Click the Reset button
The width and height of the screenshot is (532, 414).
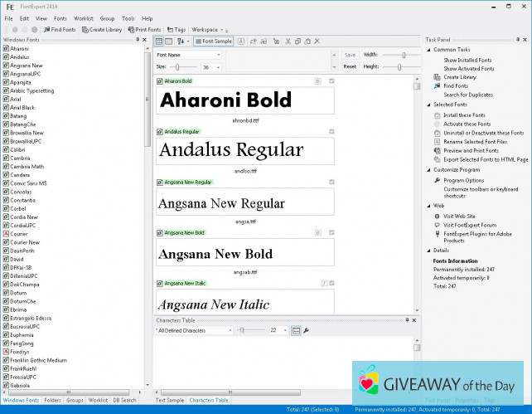point(350,66)
